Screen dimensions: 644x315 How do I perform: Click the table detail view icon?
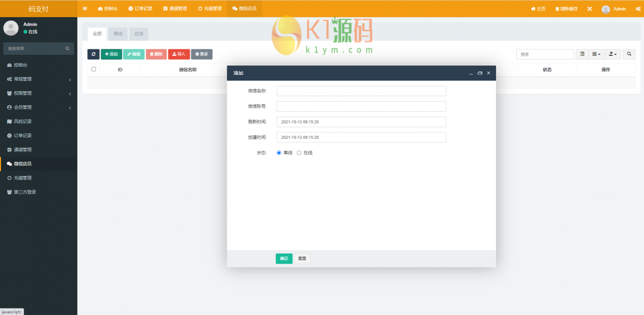[582, 54]
